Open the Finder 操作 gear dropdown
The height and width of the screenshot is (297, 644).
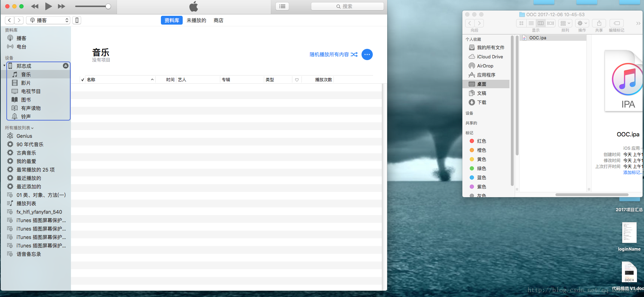[x=582, y=23]
